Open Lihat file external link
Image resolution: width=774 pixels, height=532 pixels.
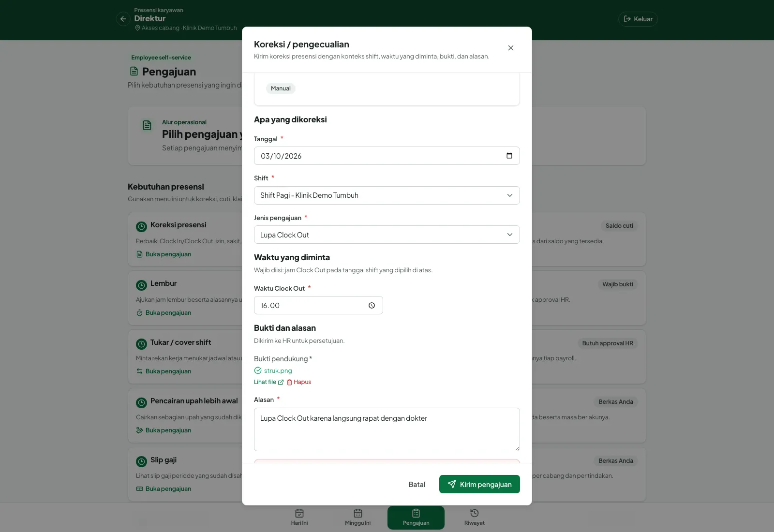point(268,382)
